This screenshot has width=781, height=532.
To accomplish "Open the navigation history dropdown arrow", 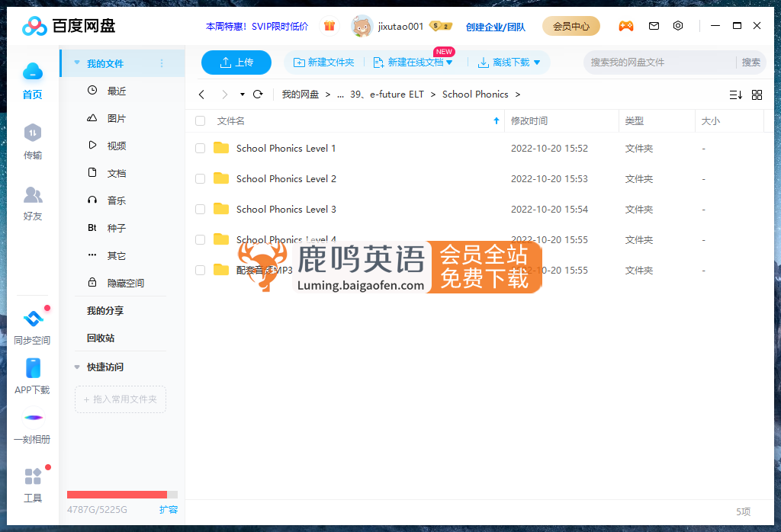I will tap(242, 94).
